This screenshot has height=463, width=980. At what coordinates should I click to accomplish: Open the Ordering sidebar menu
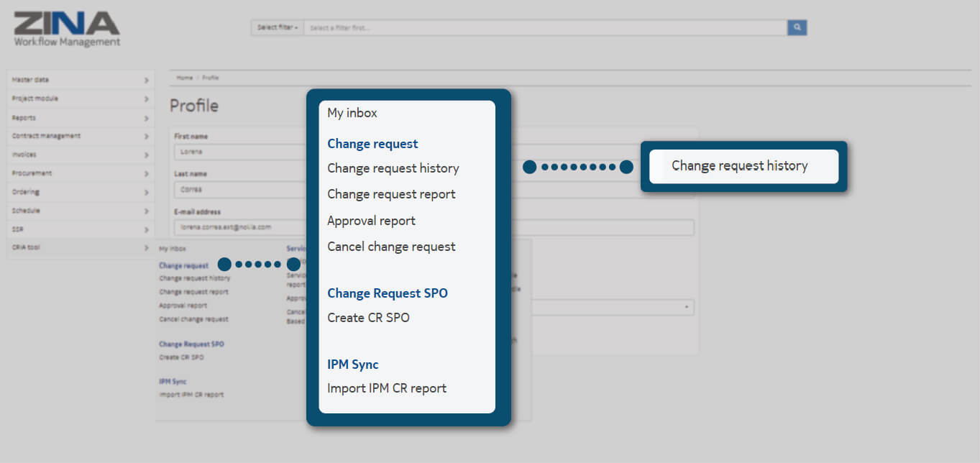26,192
